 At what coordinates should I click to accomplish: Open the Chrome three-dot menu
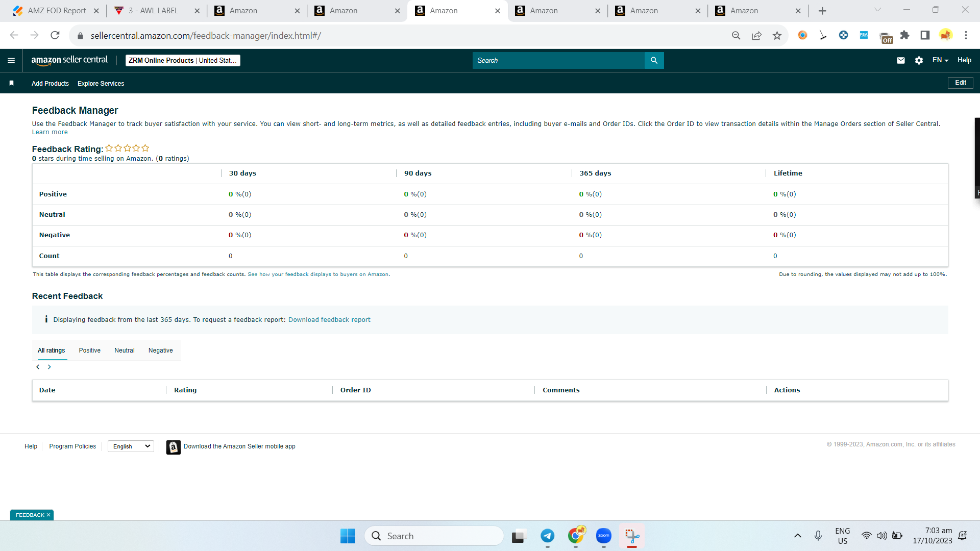(966, 35)
